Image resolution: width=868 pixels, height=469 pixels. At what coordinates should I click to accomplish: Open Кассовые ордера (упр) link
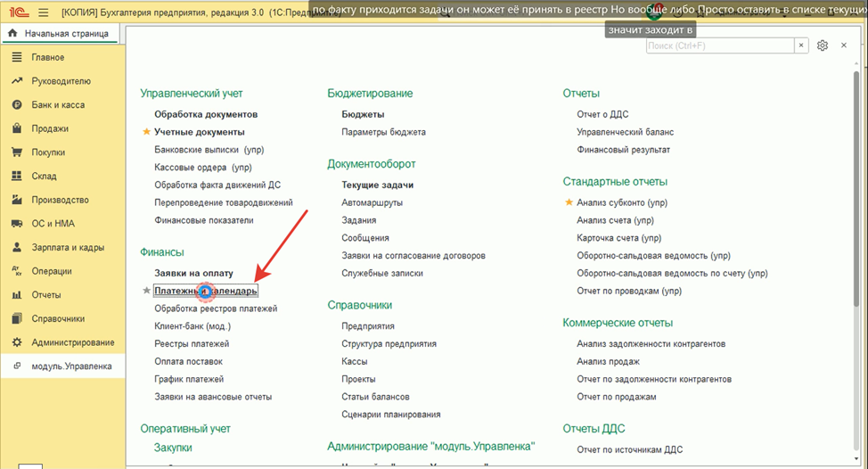pyautogui.click(x=203, y=168)
